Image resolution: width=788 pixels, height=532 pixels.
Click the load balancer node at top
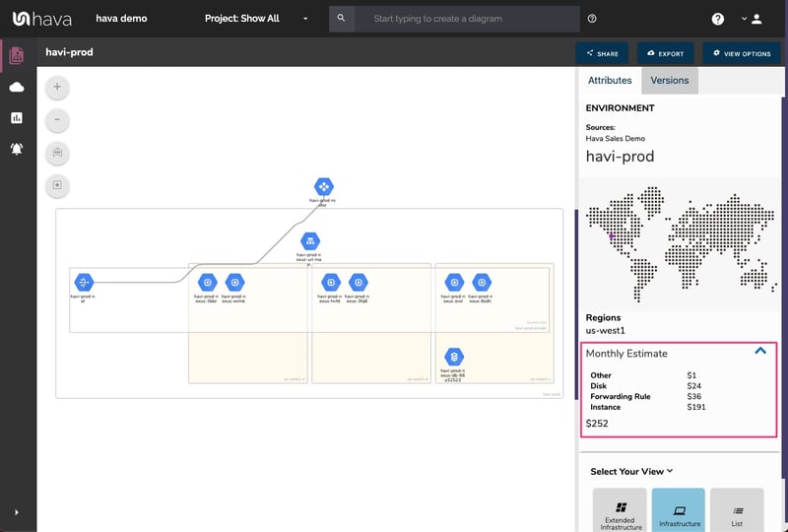323,186
